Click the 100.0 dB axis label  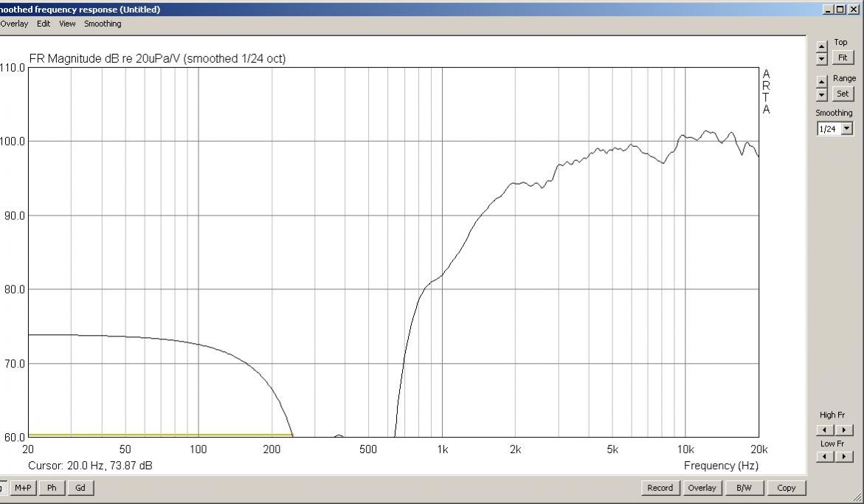[x=13, y=142]
